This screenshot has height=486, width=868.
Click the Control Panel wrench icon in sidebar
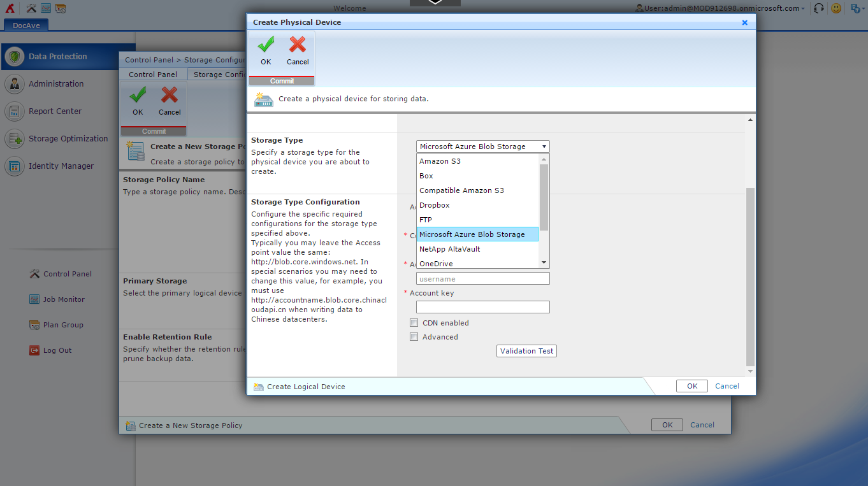(x=34, y=274)
